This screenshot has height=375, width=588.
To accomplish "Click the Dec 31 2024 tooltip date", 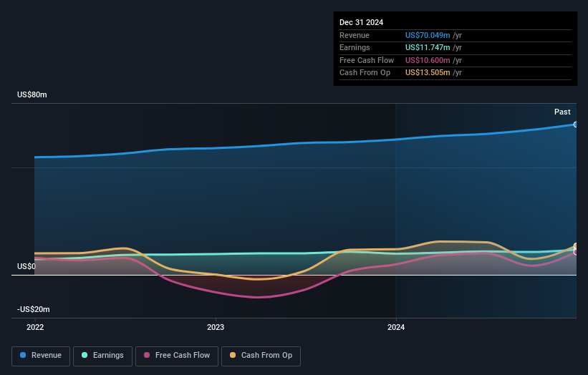I will tap(361, 22).
